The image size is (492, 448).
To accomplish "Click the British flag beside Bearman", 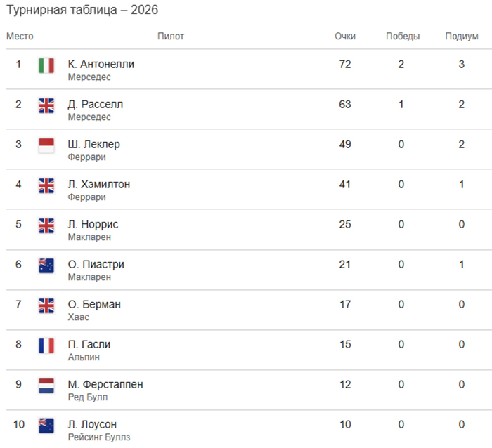I will coord(46,305).
